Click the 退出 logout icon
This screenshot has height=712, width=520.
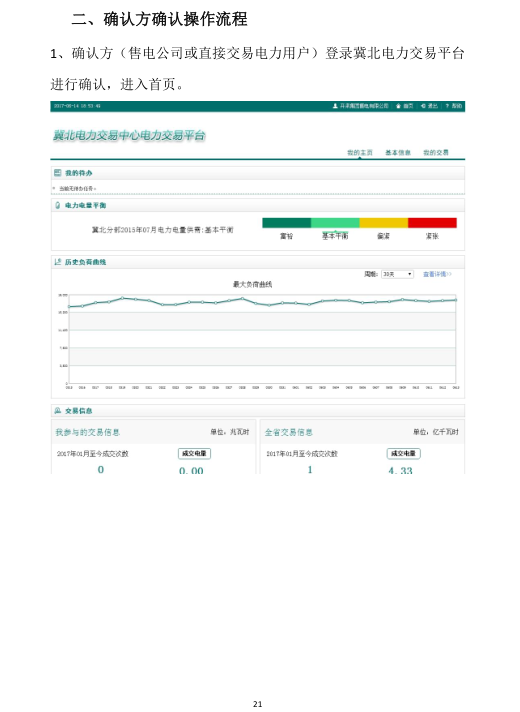[x=423, y=106]
